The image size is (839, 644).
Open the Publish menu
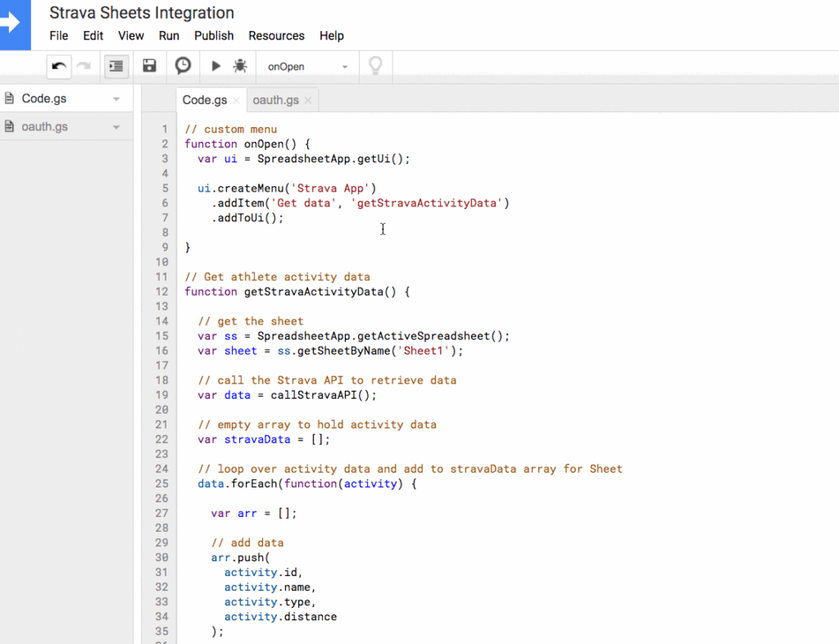pos(214,35)
